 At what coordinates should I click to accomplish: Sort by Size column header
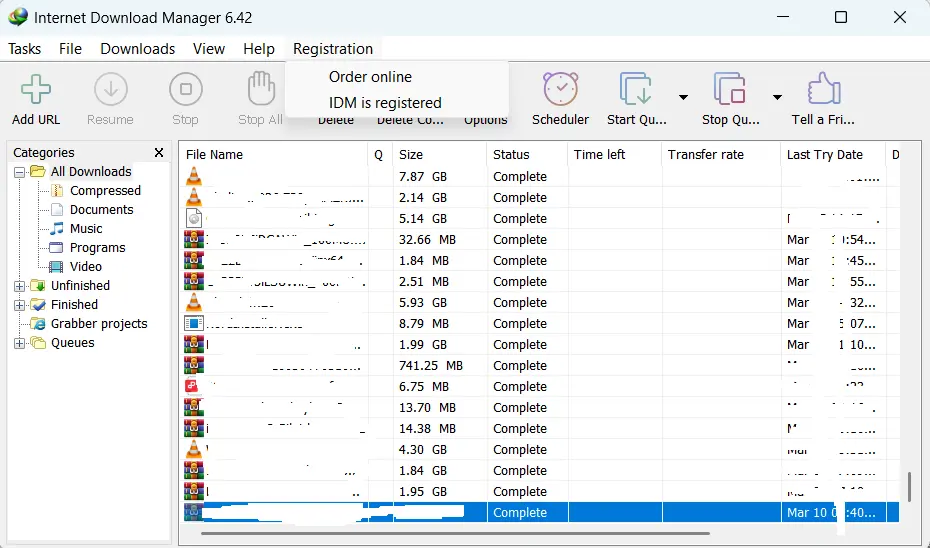[x=439, y=155]
